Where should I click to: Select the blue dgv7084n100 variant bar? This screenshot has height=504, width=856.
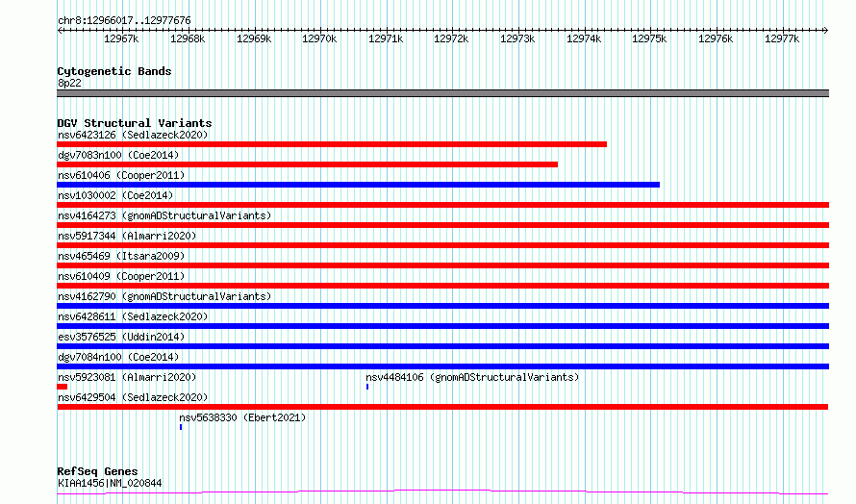(442, 366)
